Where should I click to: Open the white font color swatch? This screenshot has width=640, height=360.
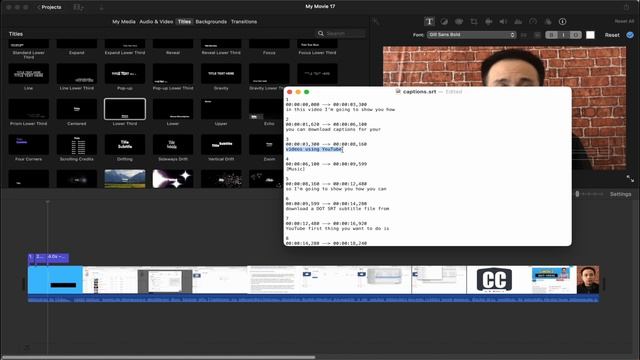pos(590,35)
